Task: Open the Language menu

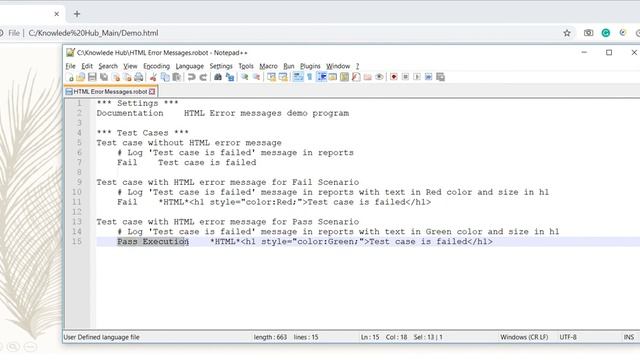Action: pos(189,66)
